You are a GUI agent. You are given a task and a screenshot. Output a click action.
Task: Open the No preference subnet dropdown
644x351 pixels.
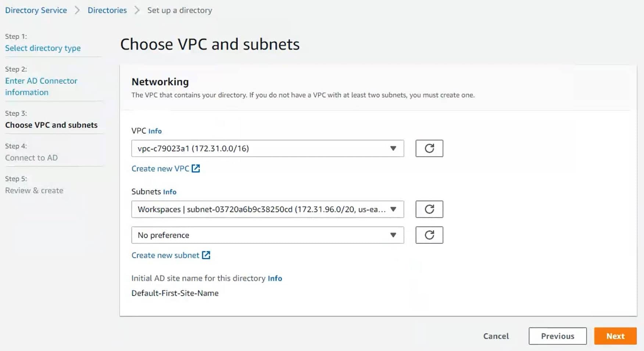267,235
